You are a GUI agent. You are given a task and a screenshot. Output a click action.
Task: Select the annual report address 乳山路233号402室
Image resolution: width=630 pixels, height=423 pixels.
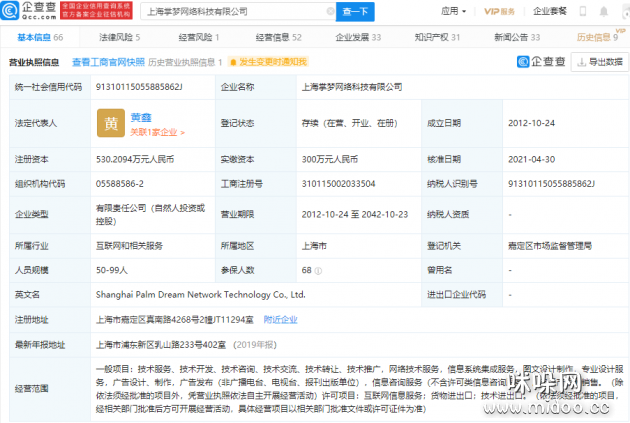pyautogui.click(x=161, y=345)
